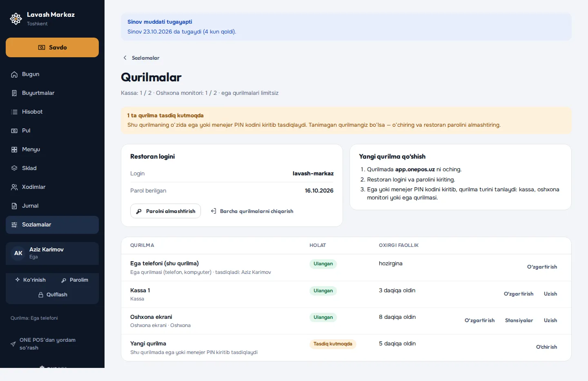The width and height of the screenshot is (588, 381).
Task: Click the 16.10.2026 password date
Action: pyautogui.click(x=319, y=190)
